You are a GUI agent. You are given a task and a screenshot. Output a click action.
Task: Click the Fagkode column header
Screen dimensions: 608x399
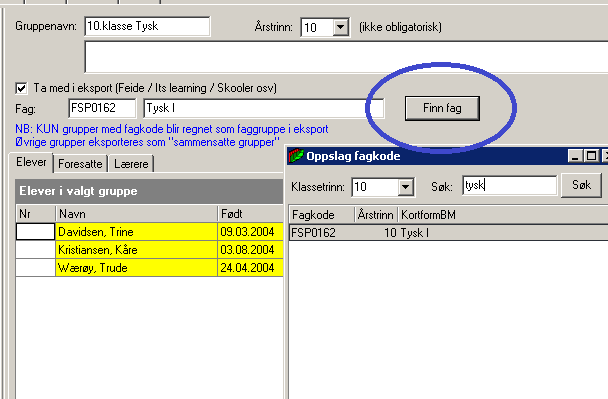322,215
